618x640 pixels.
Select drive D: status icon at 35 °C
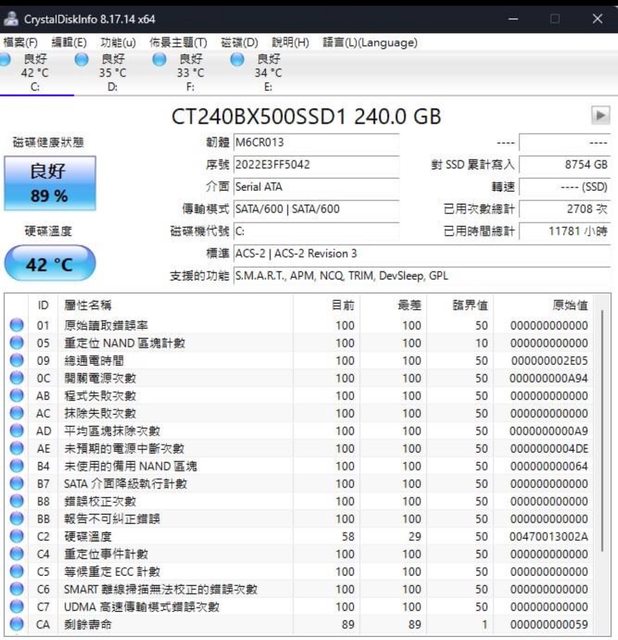tap(82, 60)
